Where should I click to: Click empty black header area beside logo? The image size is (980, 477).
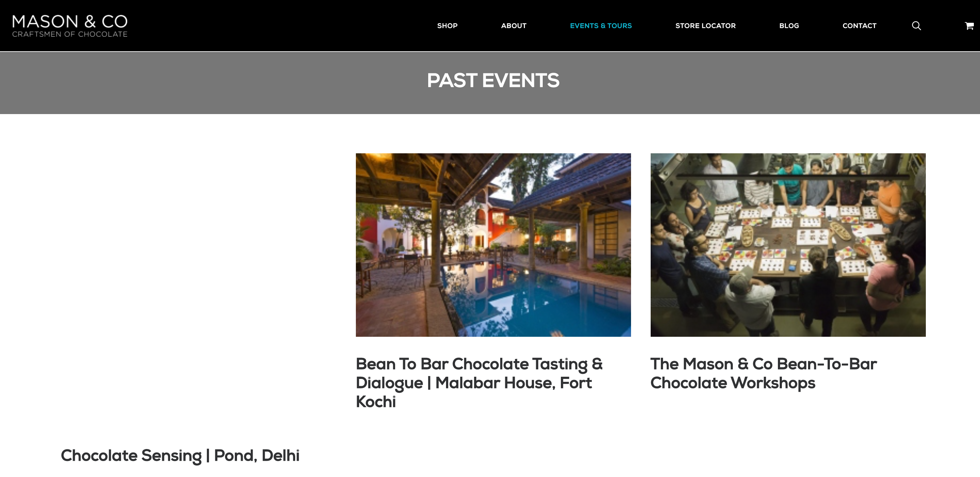tap(266, 26)
